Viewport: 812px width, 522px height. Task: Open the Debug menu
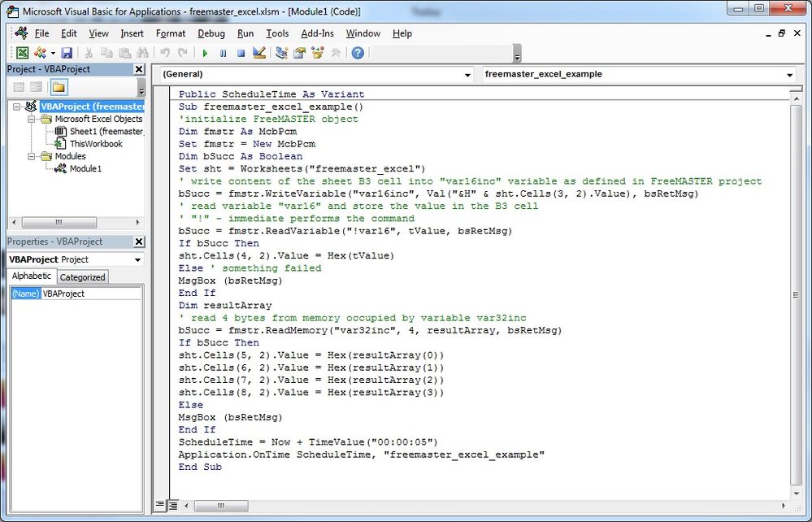211,33
